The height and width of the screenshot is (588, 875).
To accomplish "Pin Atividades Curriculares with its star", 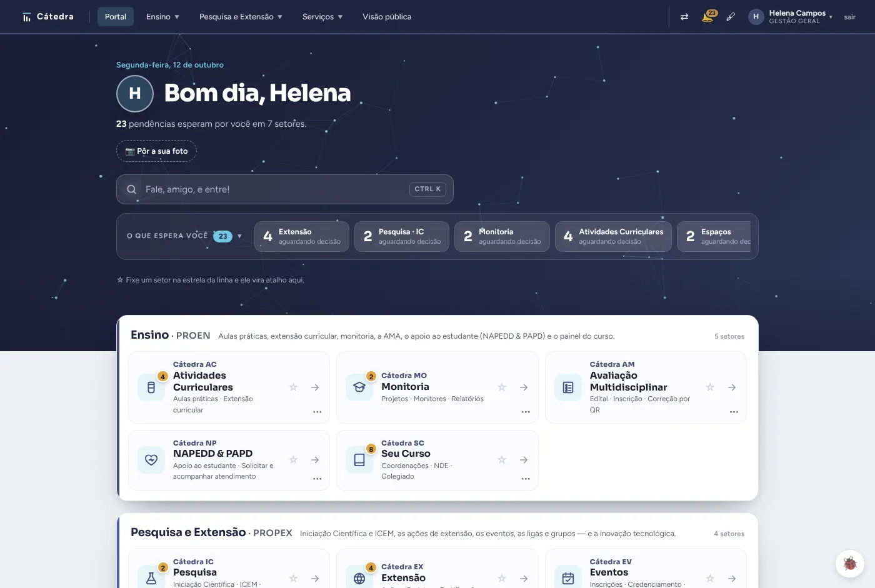I will (x=293, y=387).
